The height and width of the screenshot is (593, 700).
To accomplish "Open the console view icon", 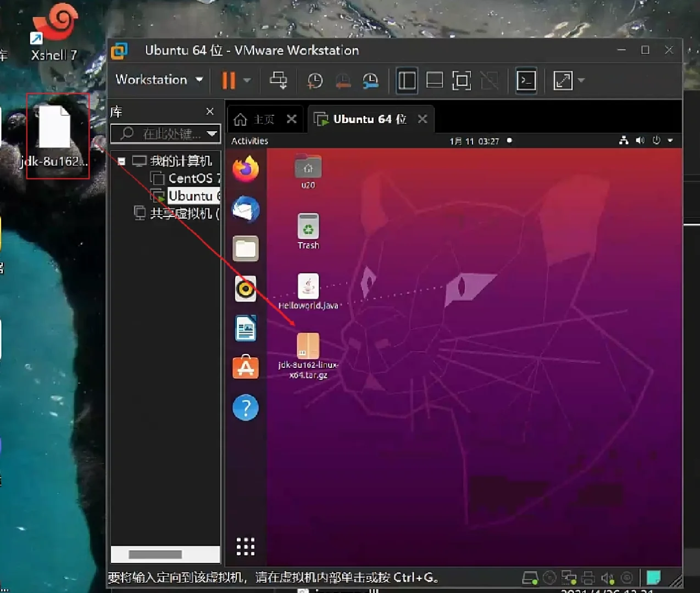I will (526, 81).
